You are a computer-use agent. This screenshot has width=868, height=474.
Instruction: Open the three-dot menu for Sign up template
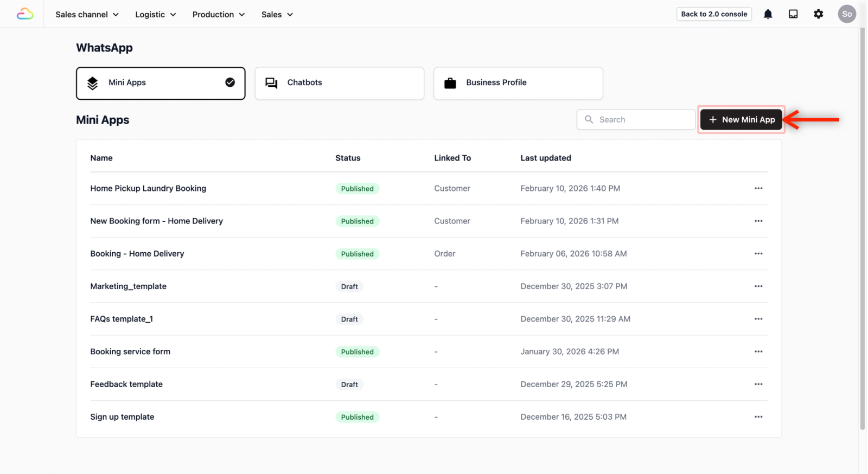(758, 417)
